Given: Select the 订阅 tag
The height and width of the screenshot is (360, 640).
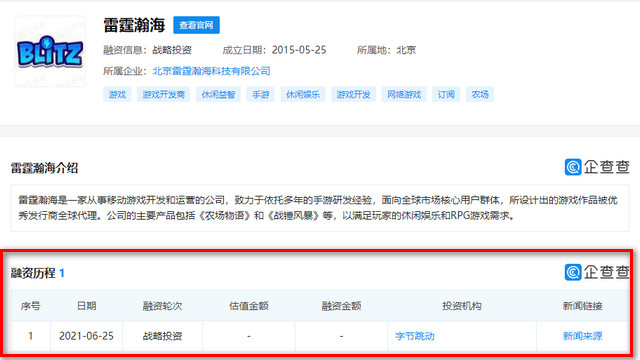Looking at the screenshot, I should [x=446, y=95].
